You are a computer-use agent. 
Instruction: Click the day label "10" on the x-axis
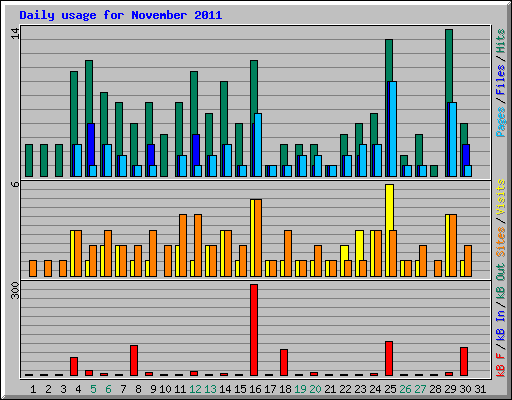tap(165, 389)
